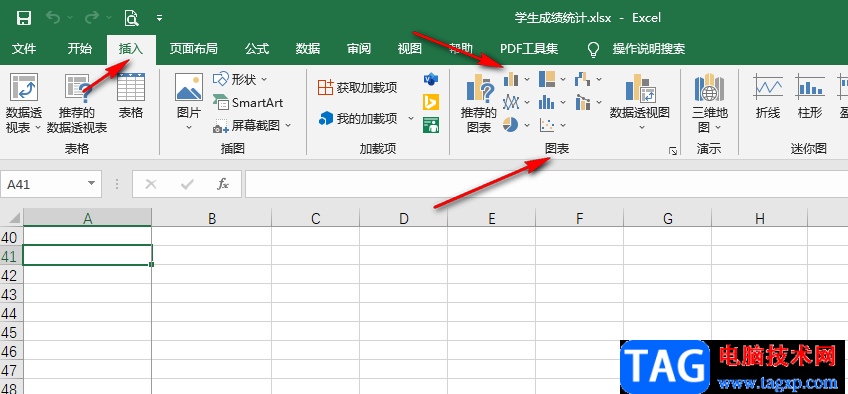The height and width of the screenshot is (394, 848).
Task: Click the formula bar Cancel (X) icon
Action: [x=151, y=185]
